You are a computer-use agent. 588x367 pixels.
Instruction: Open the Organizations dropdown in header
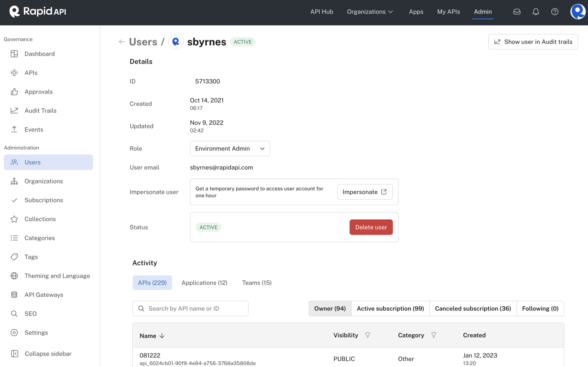coord(370,12)
